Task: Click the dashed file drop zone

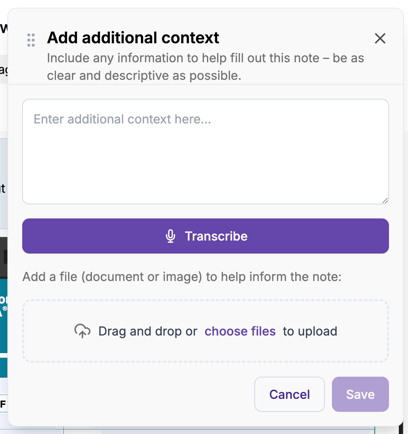Action: tap(205, 331)
